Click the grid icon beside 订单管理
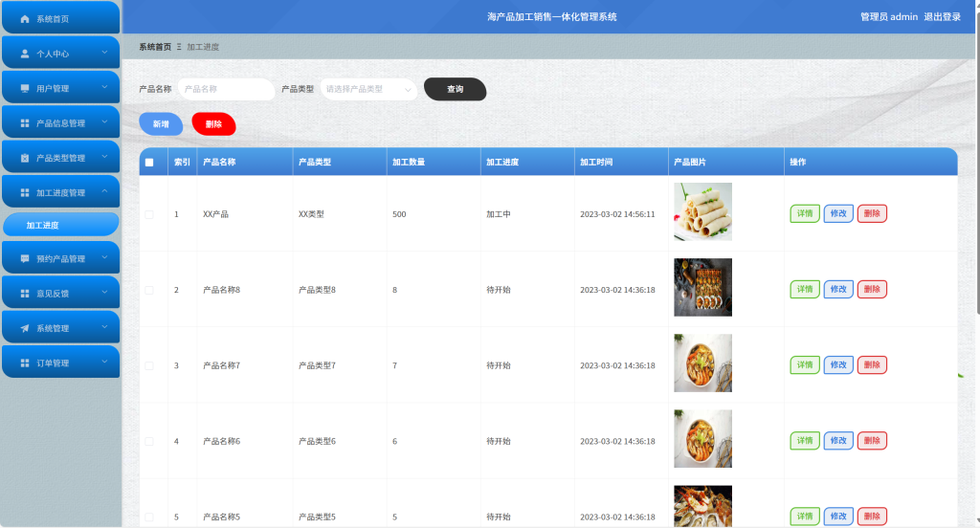980x528 pixels. click(25, 363)
